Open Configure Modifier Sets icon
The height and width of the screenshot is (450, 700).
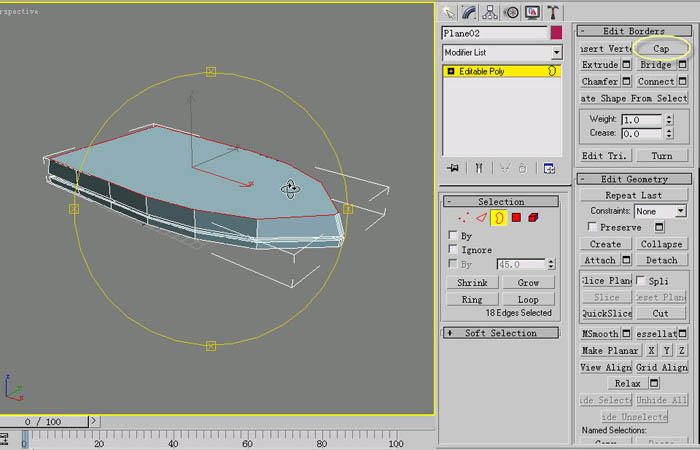tap(549, 168)
